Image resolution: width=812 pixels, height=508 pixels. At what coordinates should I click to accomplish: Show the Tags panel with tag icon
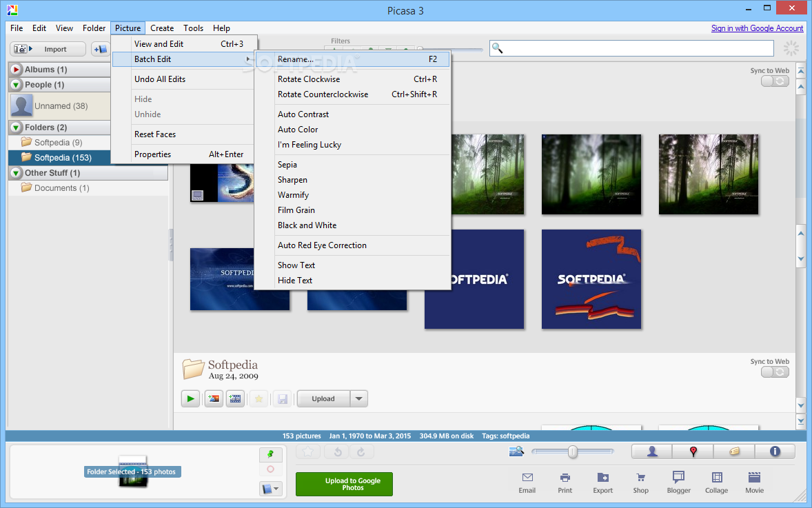(734, 451)
